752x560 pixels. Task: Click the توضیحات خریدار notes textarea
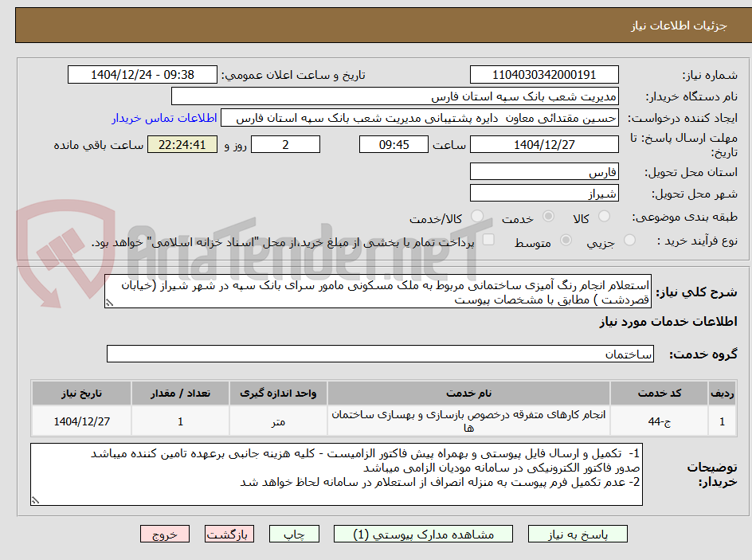pos(337,474)
